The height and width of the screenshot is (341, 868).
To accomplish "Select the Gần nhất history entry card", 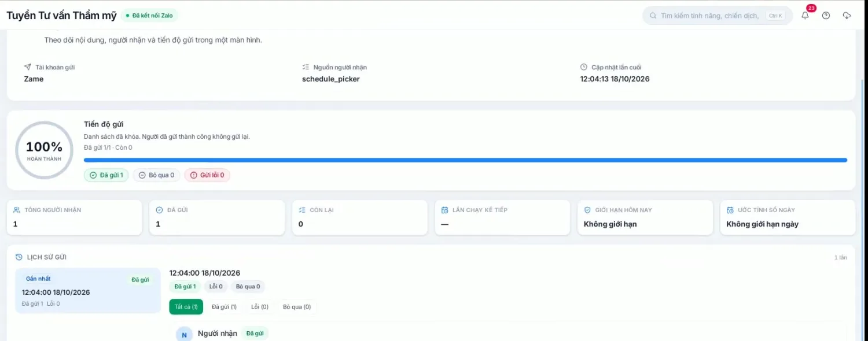I will point(88,291).
